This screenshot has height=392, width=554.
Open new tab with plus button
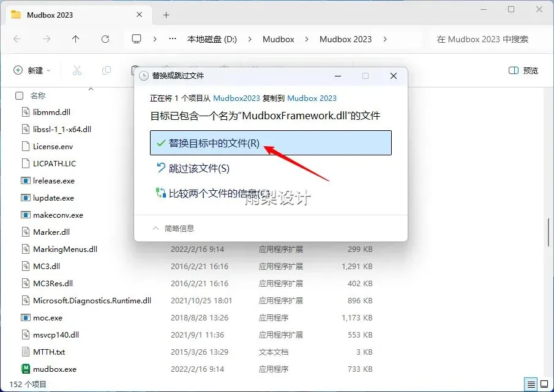click(166, 15)
